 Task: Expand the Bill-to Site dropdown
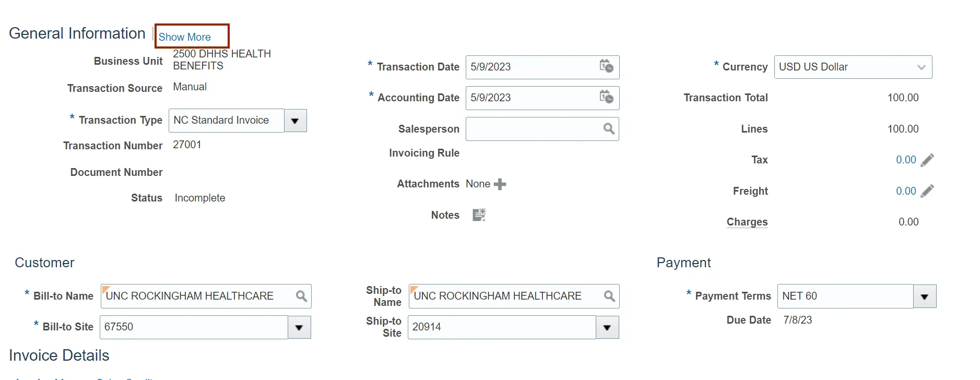click(299, 327)
